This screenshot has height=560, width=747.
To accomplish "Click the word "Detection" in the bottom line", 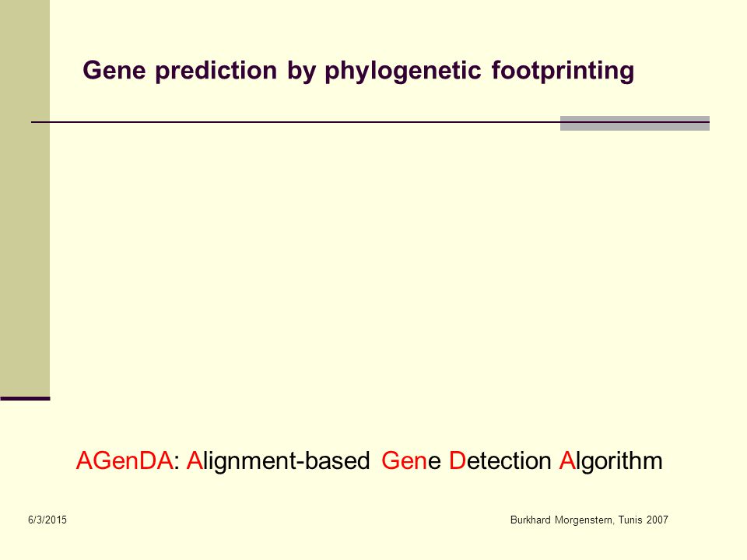I will tap(500, 460).
